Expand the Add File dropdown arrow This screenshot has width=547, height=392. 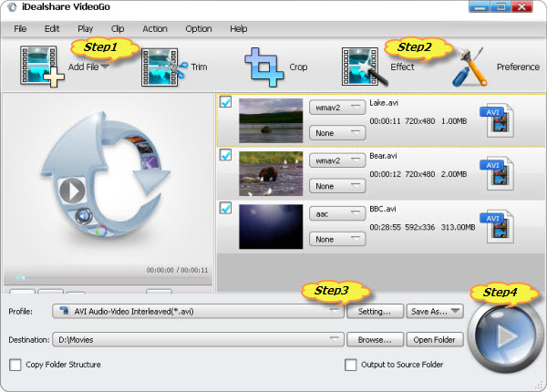coord(106,67)
